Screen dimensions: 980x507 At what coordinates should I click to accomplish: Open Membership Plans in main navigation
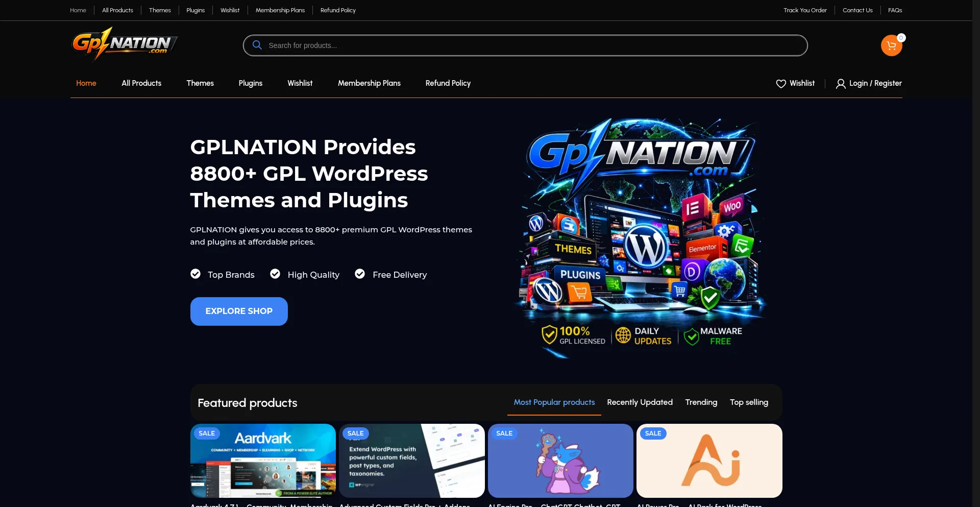coord(369,83)
